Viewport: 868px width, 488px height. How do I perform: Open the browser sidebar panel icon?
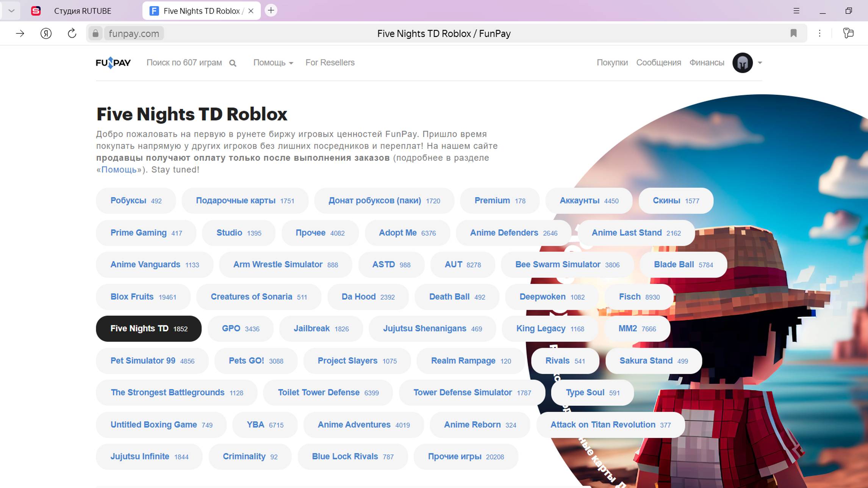(848, 33)
